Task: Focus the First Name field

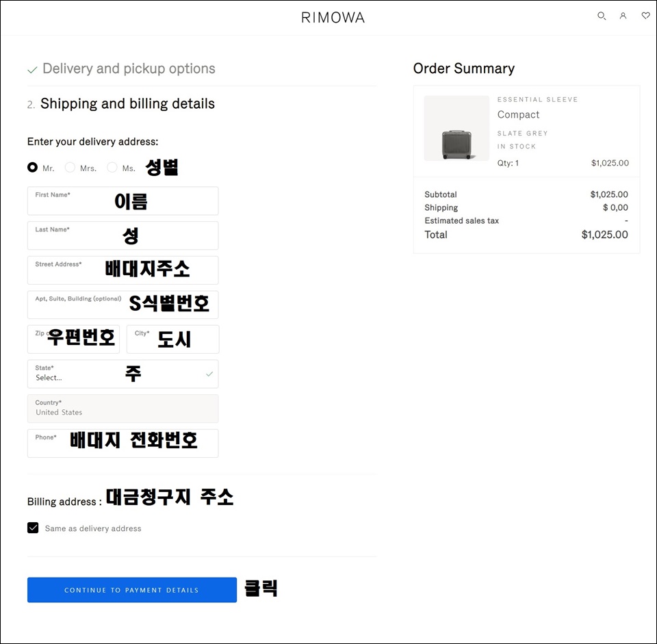Action: (123, 201)
